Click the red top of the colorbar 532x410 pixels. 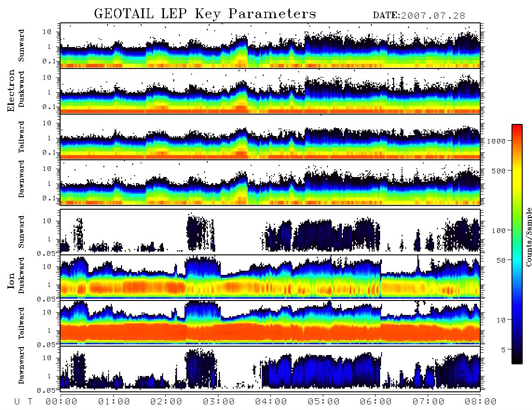pyautogui.click(x=517, y=130)
